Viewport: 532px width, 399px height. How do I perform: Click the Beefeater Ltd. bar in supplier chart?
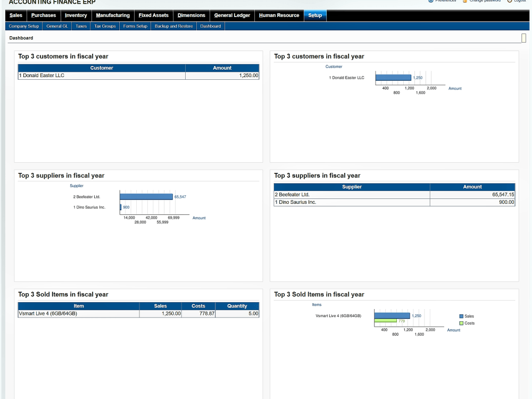point(146,197)
